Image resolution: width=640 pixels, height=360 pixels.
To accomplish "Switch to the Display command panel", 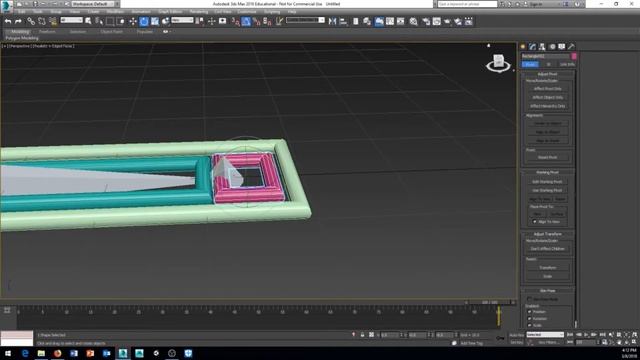I will point(562,47).
